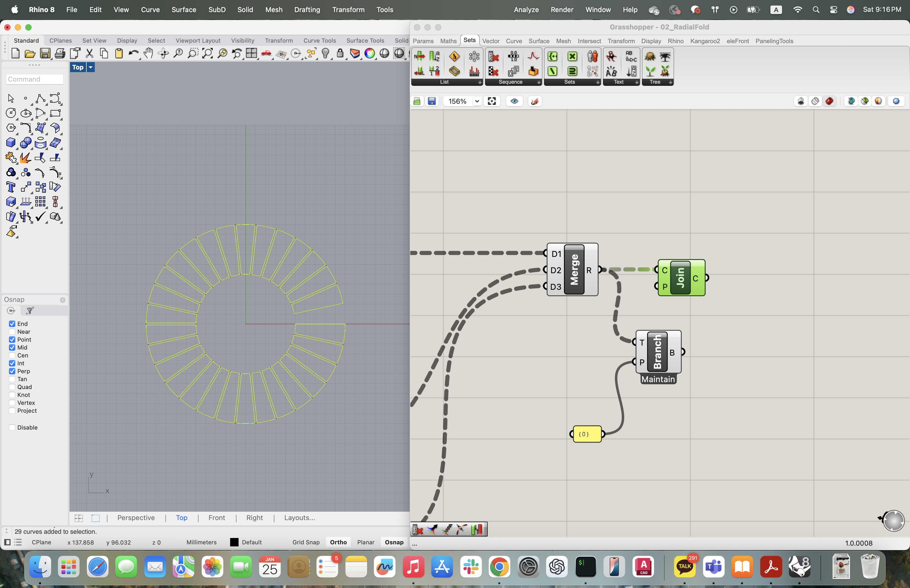Click the Grasshopper save document icon
The width and height of the screenshot is (910, 588).
tap(432, 101)
